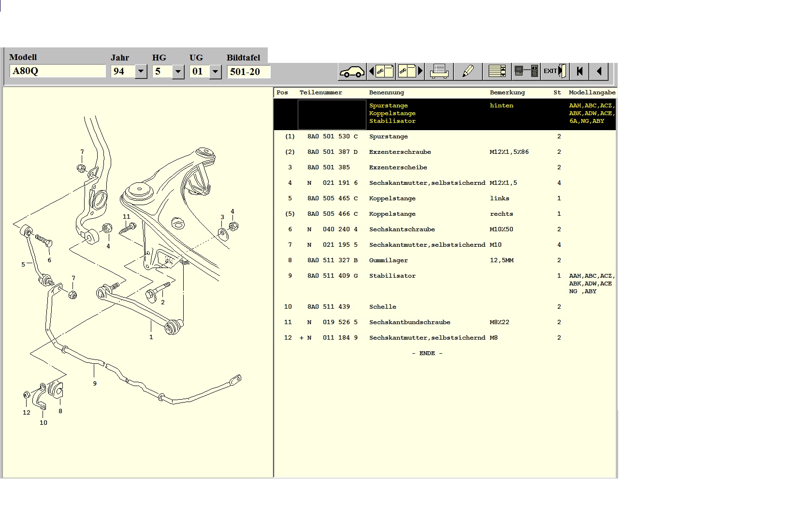The image size is (812, 508).
Task: Click diagram callout number 12 nut
Action: tap(26, 413)
